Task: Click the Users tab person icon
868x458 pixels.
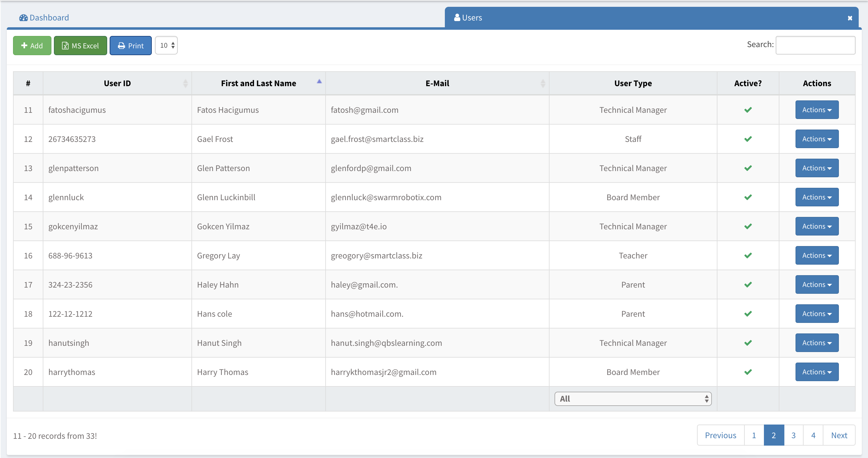Action: coord(457,18)
